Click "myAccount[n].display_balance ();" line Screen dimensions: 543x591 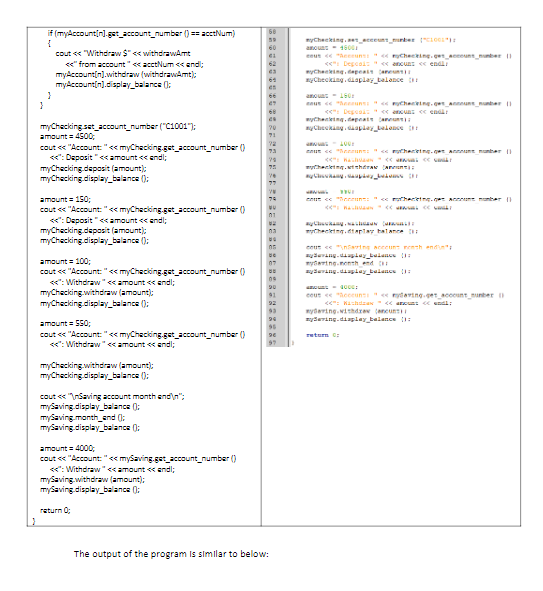(x=113, y=84)
